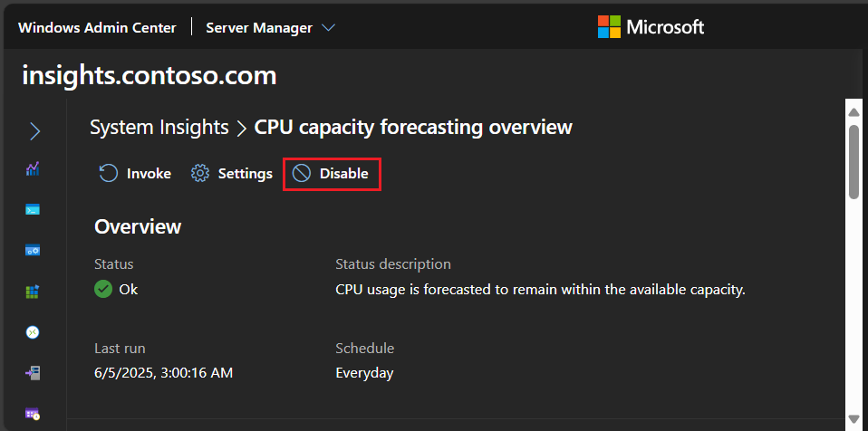Invoke the CPU capacity forecast
The height and width of the screenshot is (431, 868).
pos(135,174)
